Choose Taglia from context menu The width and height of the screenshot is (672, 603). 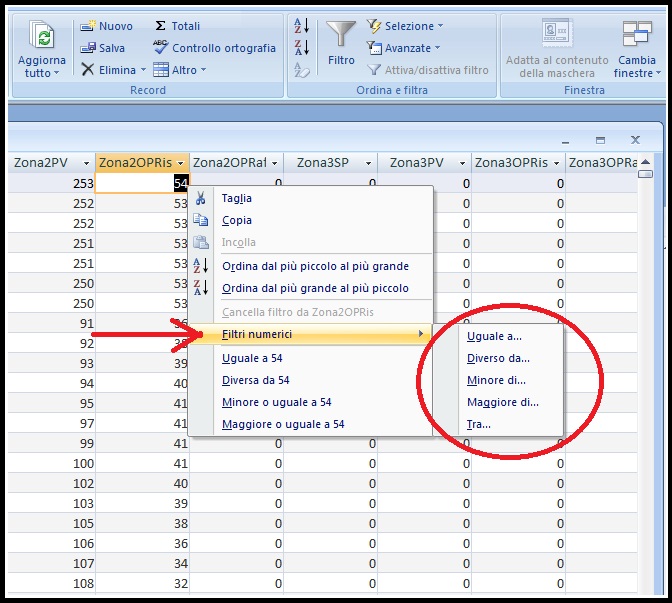pyautogui.click(x=310, y=198)
